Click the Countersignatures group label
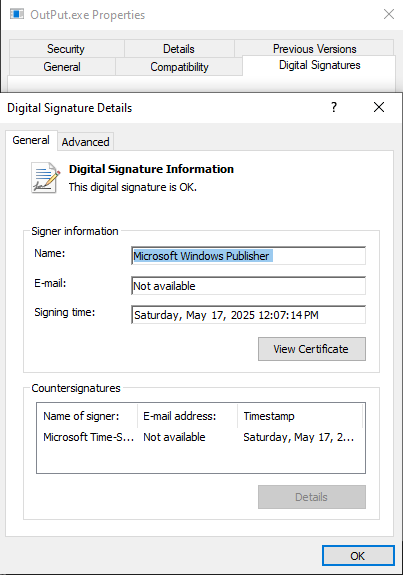Viewport: 403px width, 575px height. click(x=76, y=388)
